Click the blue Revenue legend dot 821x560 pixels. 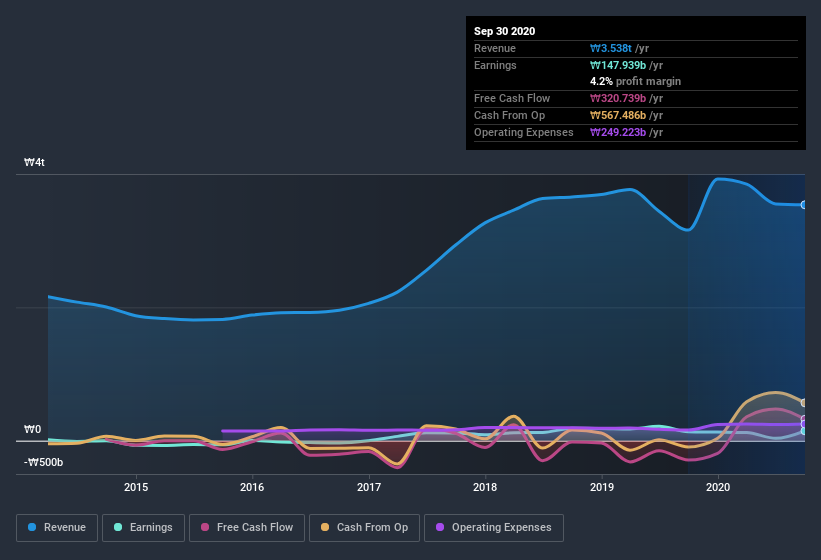[32, 527]
